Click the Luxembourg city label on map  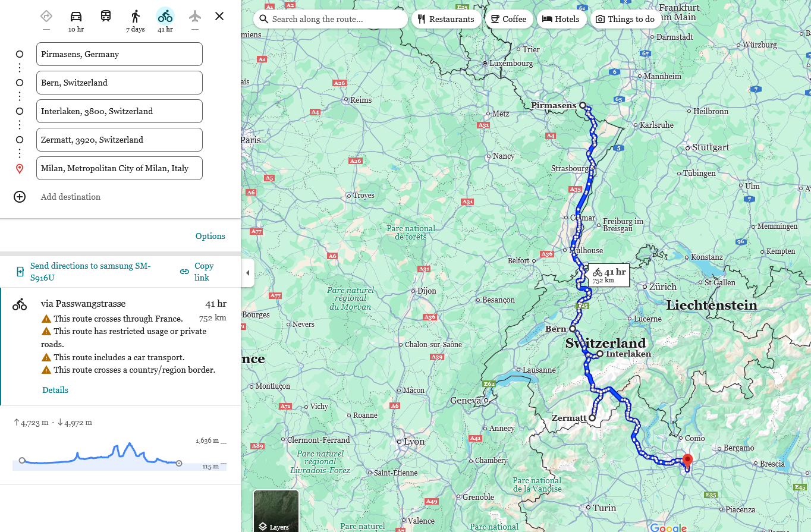(x=511, y=63)
